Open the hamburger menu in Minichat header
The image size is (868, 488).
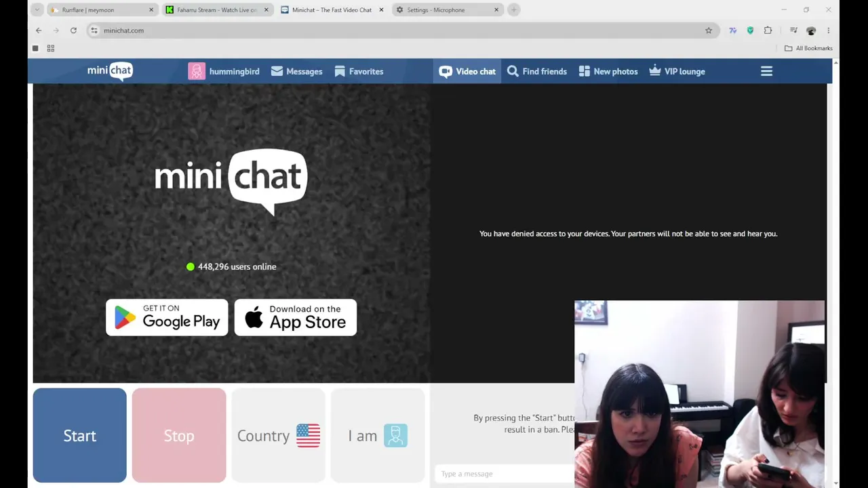[766, 71]
